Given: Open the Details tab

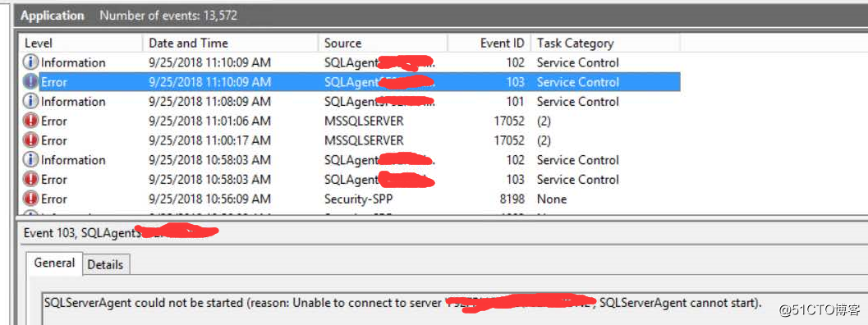Looking at the screenshot, I should (x=105, y=264).
